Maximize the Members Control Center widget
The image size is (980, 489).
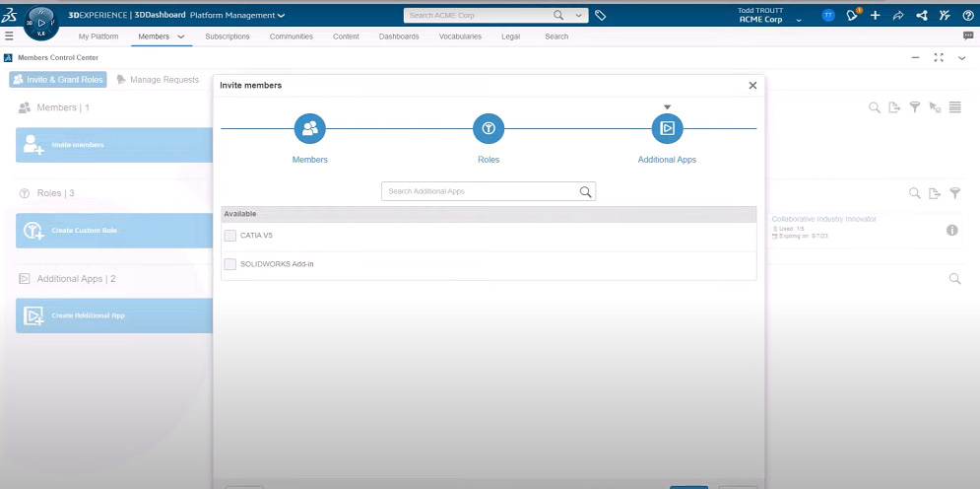coord(938,57)
